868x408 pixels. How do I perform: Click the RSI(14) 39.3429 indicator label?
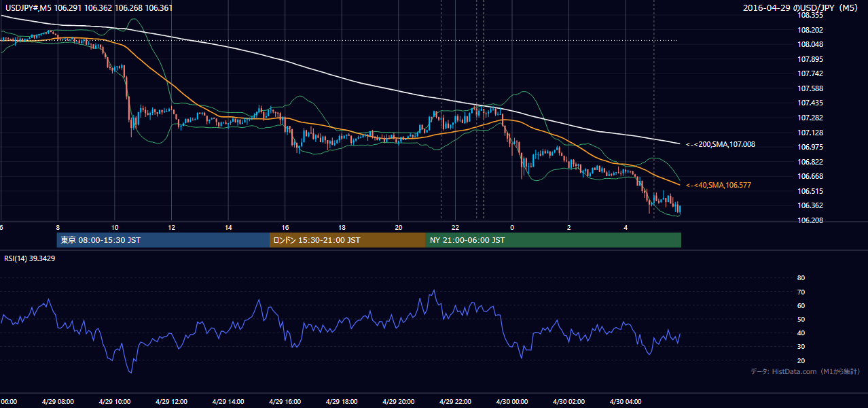(30, 258)
